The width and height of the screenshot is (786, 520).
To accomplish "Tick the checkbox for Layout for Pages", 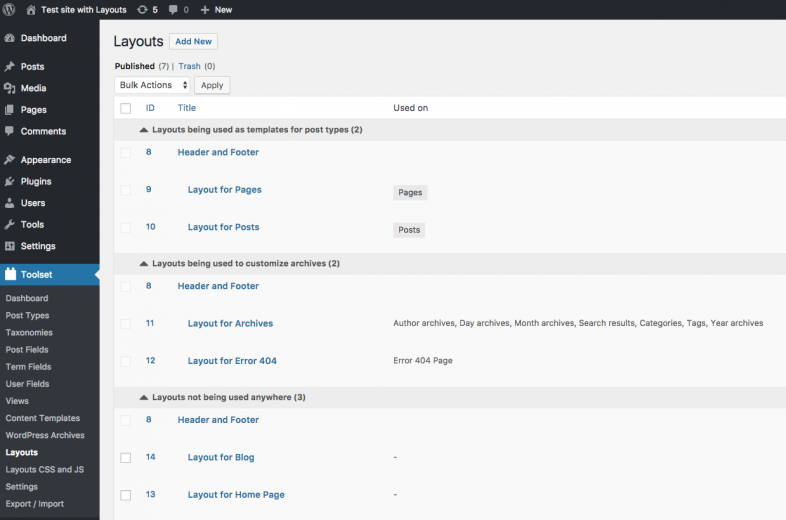I will (x=126, y=190).
